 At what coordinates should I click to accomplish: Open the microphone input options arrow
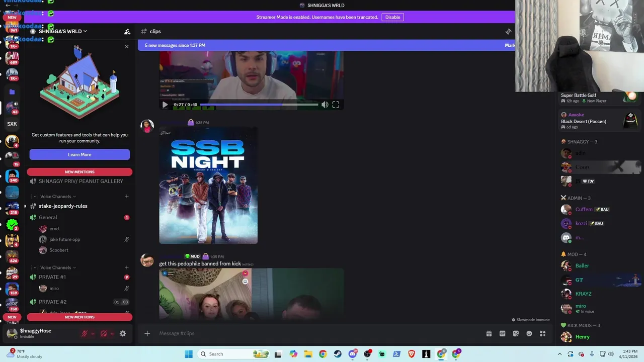pos(93,333)
